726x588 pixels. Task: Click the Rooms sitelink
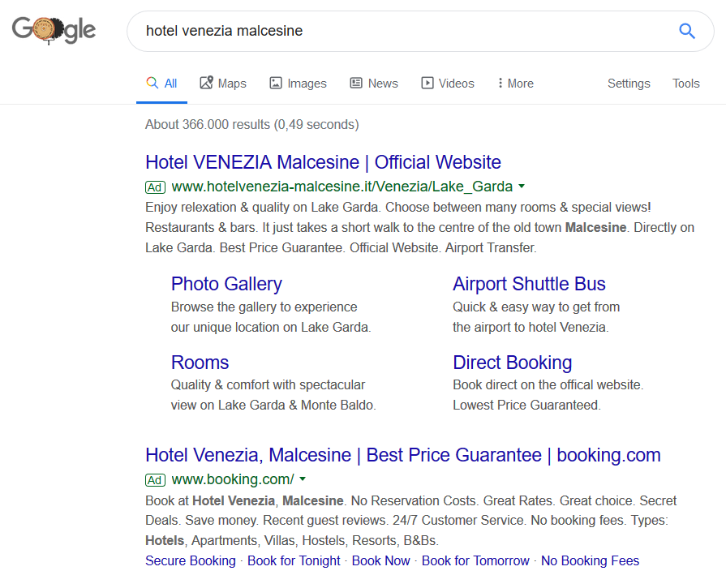coord(200,363)
